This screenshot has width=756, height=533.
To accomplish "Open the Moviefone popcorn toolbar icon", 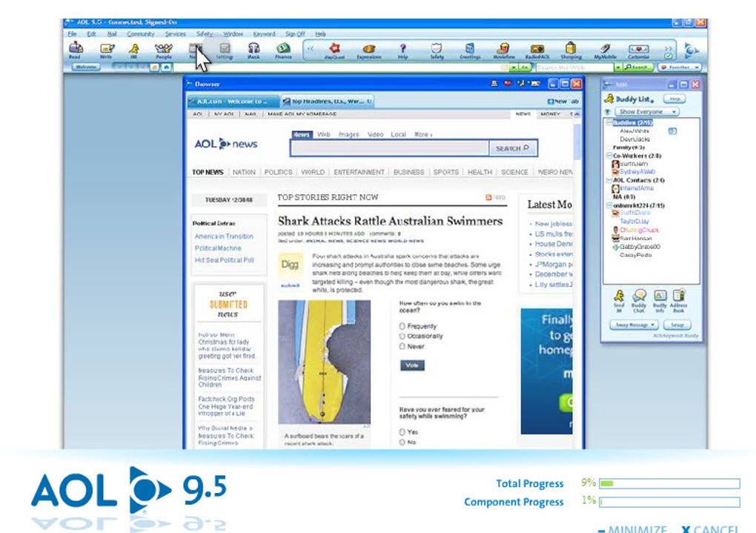I will (x=504, y=50).
